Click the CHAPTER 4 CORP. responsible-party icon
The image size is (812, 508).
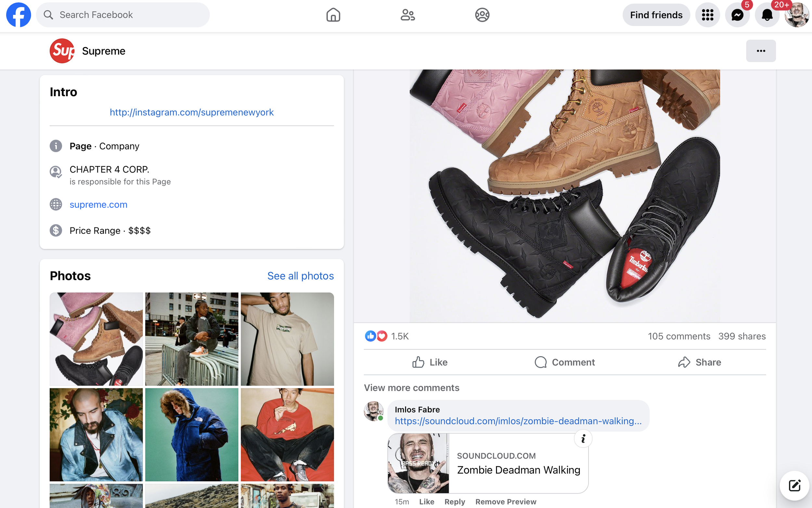click(x=56, y=172)
